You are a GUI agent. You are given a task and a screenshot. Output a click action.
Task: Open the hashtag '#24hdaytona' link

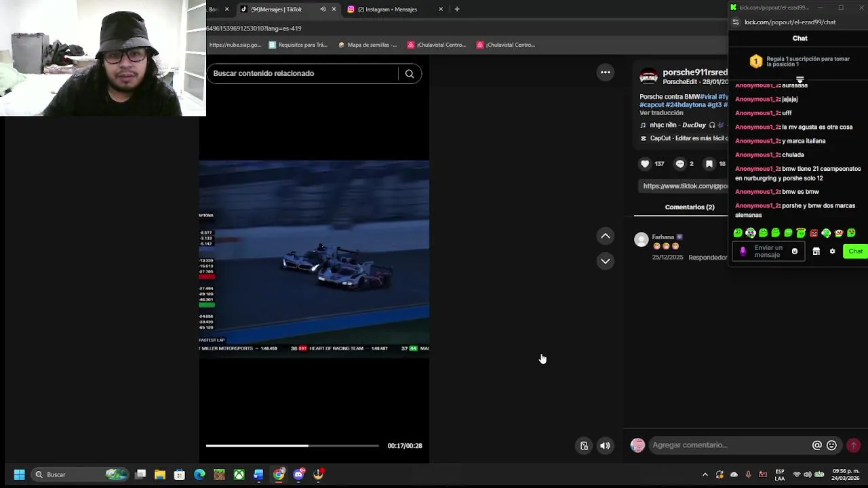(x=686, y=105)
